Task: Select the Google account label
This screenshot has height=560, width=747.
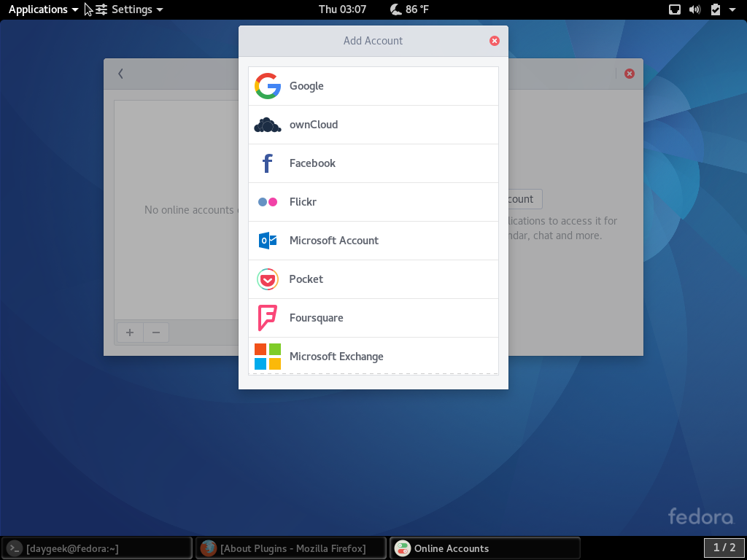Action: coord(306,86)
